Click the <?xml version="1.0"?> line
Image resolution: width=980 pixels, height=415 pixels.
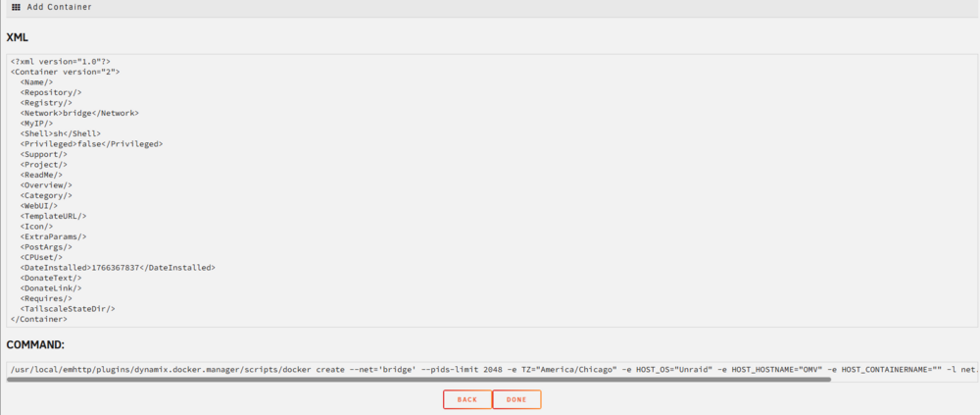pyautogui.click(x=61, y=62)
